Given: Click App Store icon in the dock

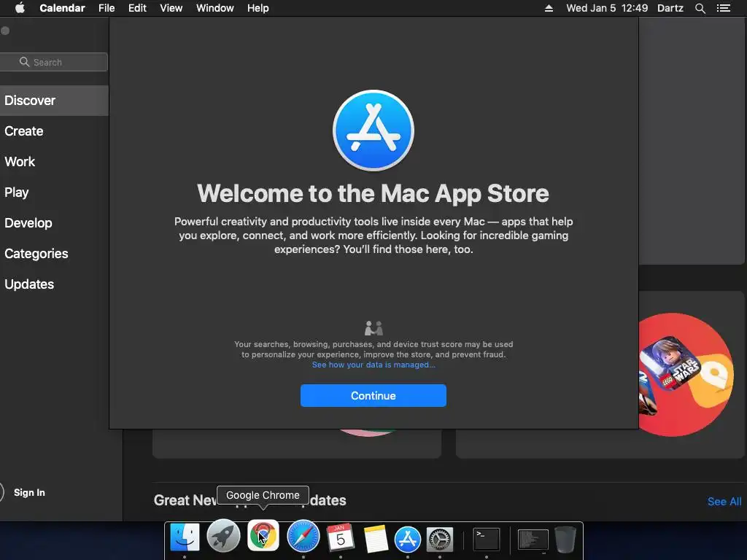Looking at the screenshot, I should 407,540.
